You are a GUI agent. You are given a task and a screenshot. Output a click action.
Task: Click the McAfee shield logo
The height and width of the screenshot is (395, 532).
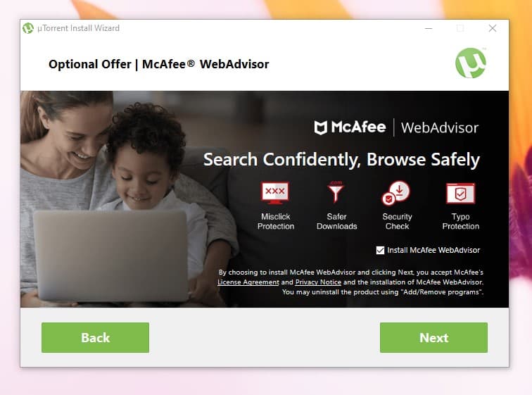point(321,127)
